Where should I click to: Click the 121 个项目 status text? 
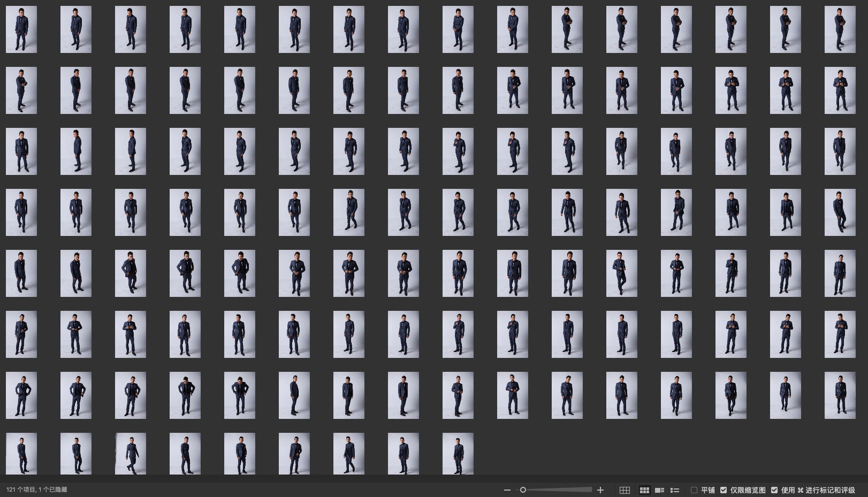point(36,490)
